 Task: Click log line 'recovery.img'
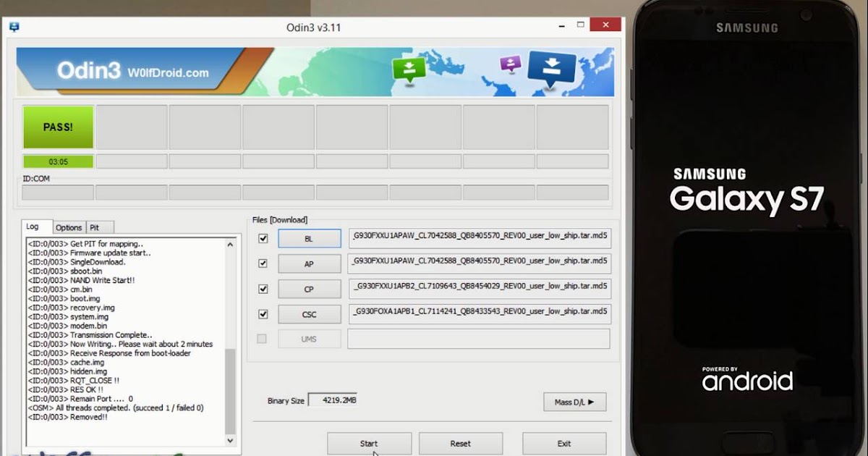pyautogui.click(x=71, y=308)
